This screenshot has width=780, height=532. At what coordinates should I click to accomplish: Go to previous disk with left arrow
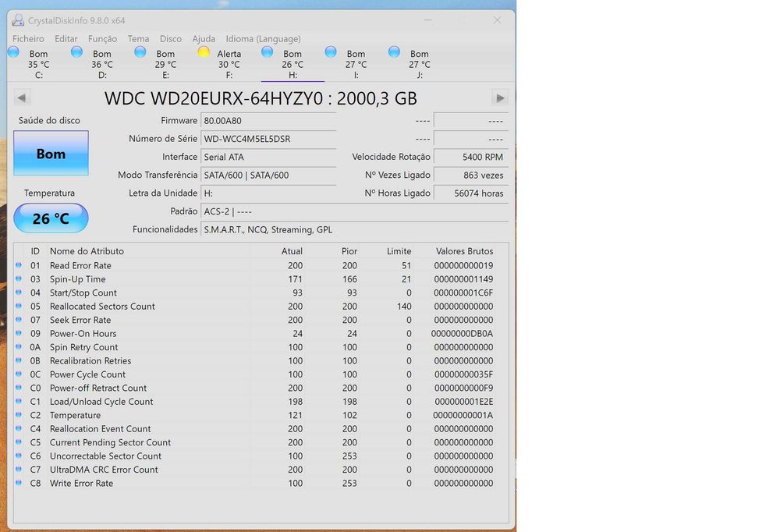(x=22, y=98)
